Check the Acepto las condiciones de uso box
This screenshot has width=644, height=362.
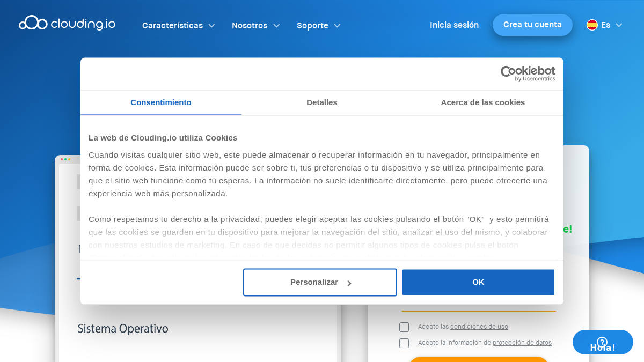[404, 327]
